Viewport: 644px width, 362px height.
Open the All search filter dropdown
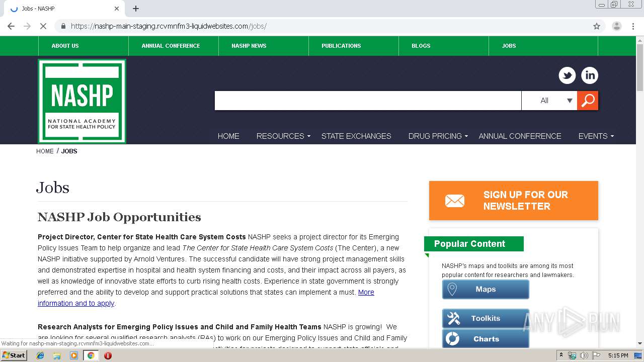point(549,101)
